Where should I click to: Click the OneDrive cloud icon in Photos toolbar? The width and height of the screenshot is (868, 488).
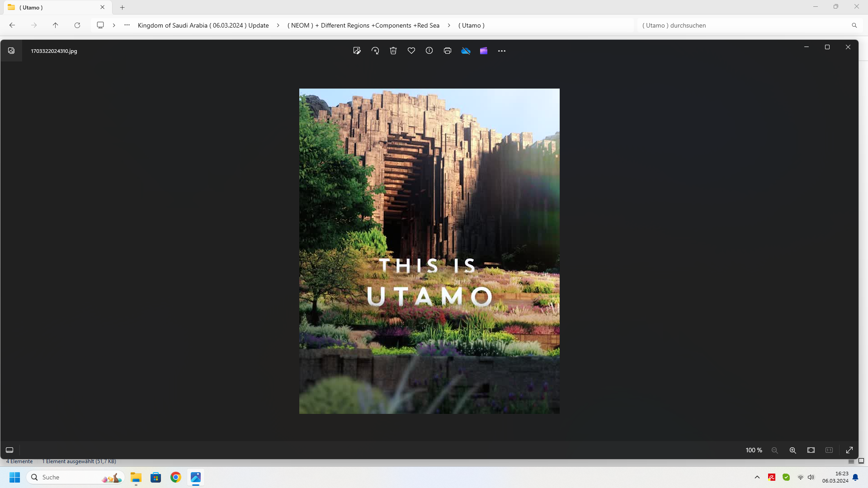click(x=466, y=51)
